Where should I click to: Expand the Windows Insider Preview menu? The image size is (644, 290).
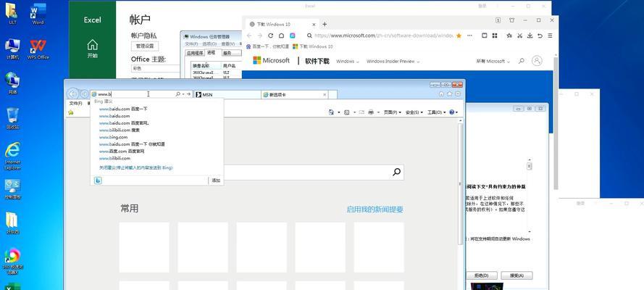393,61
